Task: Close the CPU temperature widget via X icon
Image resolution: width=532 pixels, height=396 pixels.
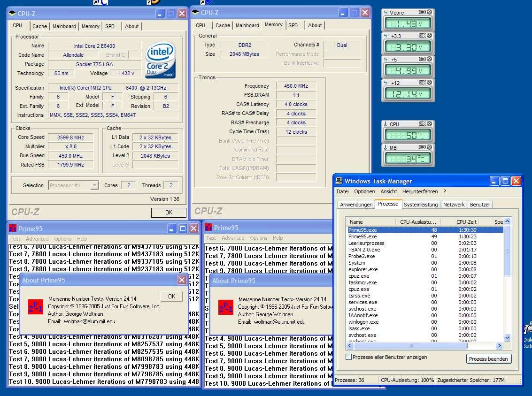Action: pyautogui.click(x=429, y=124)
